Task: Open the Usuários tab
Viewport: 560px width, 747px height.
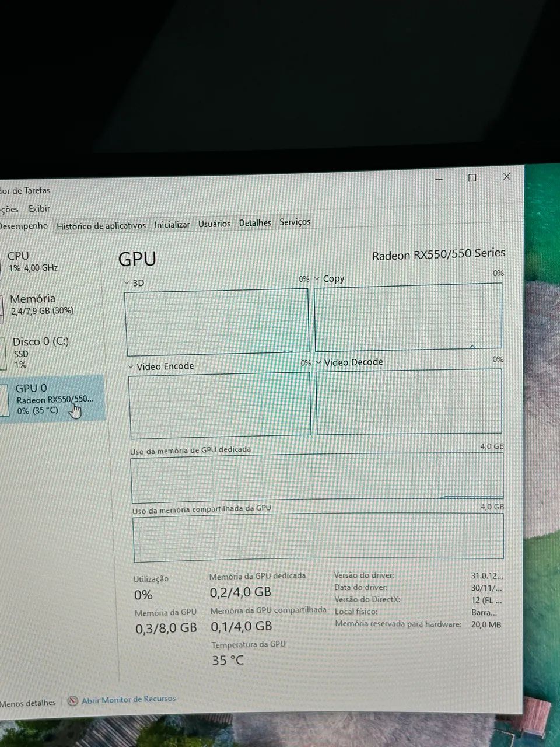Action: [214, 224]
